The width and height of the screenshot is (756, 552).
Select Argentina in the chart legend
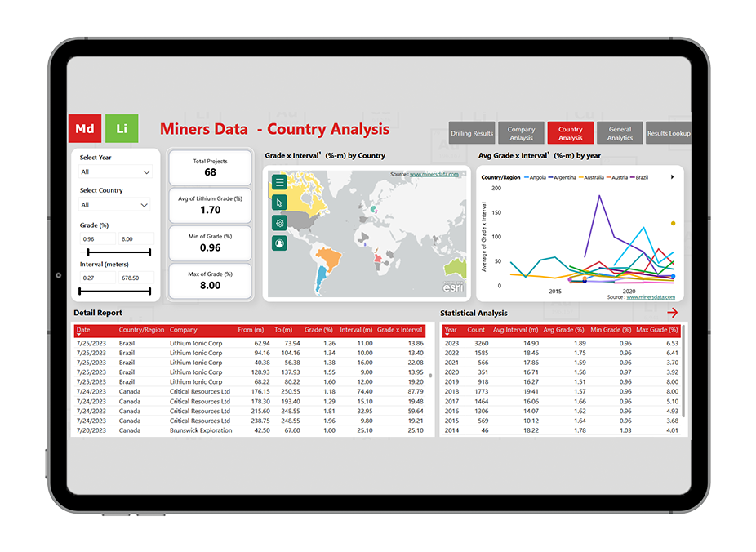click(x=563, y=177)
